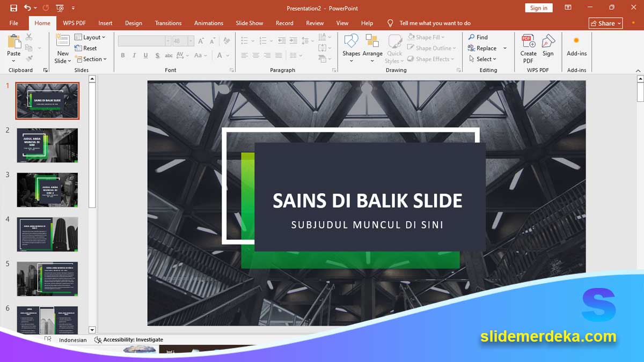The height and width of the screenshot is (362, 644).
Task: Click the Paste clipboard icon
Action: point(14,42)
